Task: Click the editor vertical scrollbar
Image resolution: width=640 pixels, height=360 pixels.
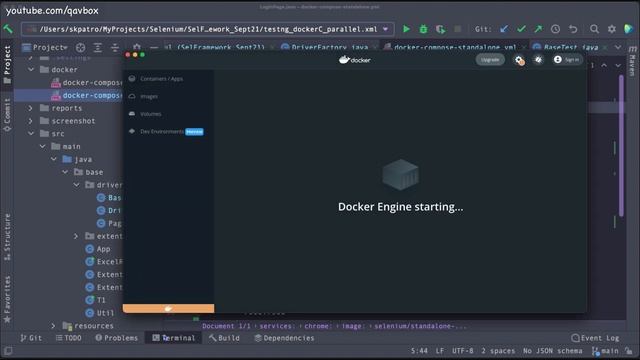Action: (x=621, y=146)
